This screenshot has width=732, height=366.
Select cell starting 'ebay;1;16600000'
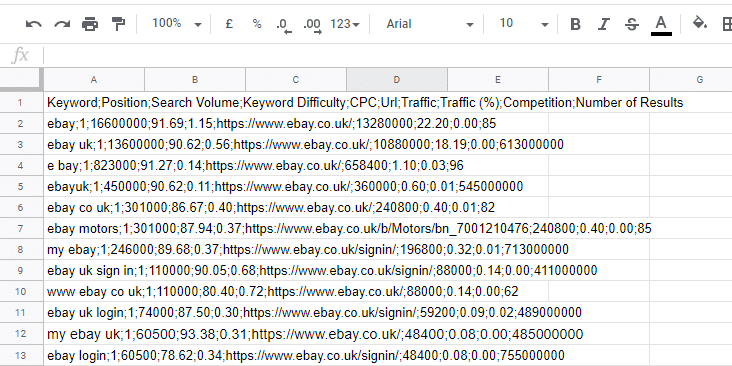coord(94,123)
